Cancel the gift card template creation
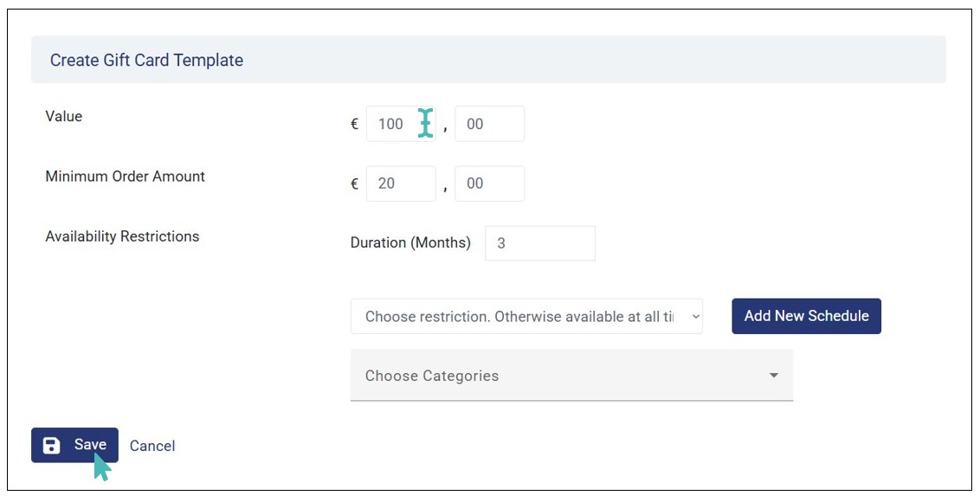 click(x=152, y=446)
